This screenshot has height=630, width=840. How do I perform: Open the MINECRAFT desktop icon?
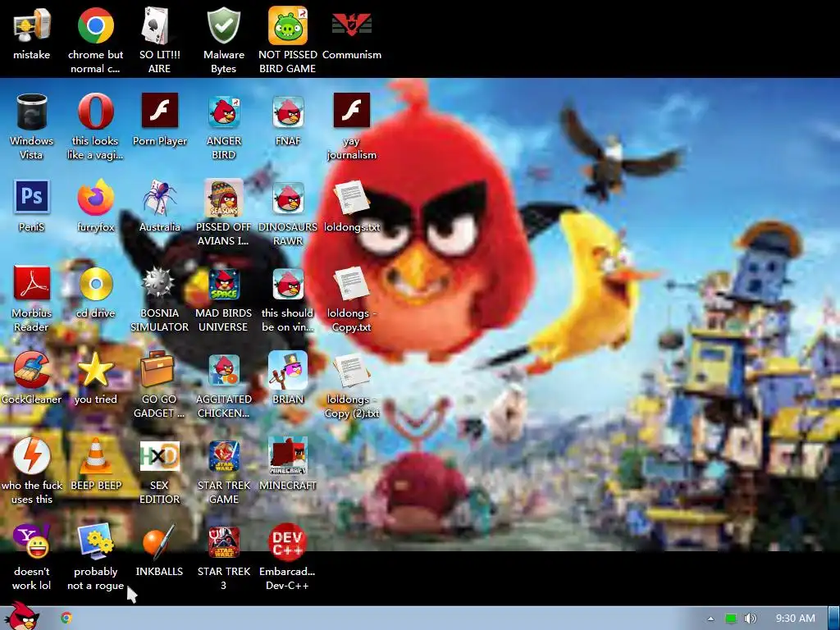pos(288,456)
